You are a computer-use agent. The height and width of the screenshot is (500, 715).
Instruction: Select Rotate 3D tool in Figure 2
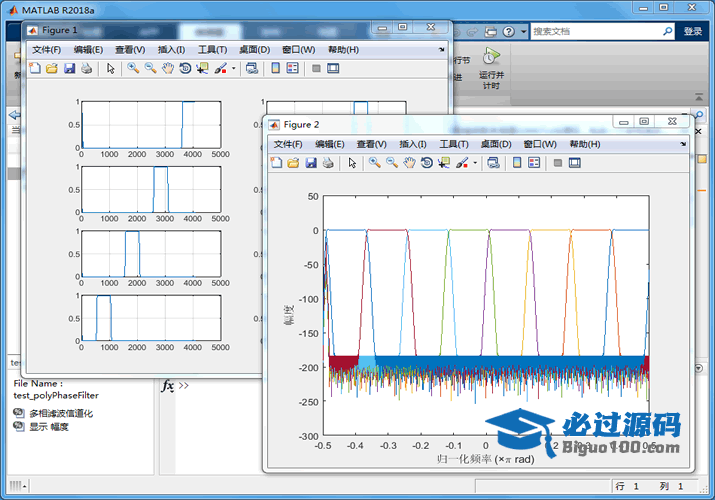(x=427, y=163)
